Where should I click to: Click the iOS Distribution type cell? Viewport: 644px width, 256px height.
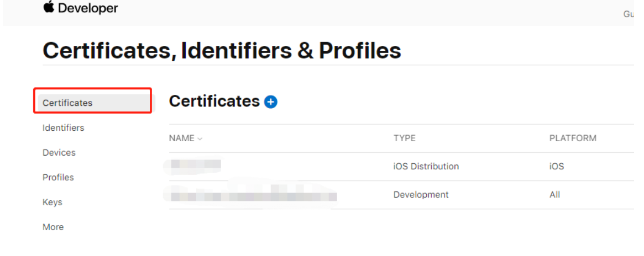426,166
